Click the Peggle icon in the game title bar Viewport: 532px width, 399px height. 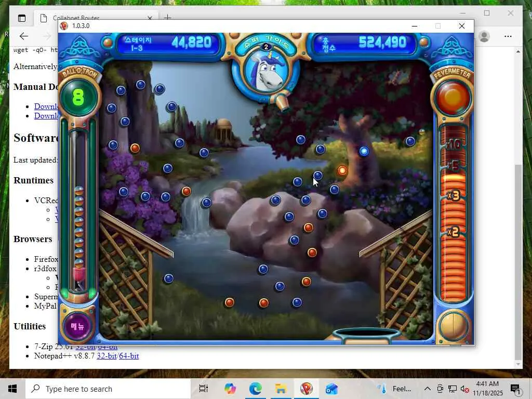pyautogui.click(x=64, y=26)
